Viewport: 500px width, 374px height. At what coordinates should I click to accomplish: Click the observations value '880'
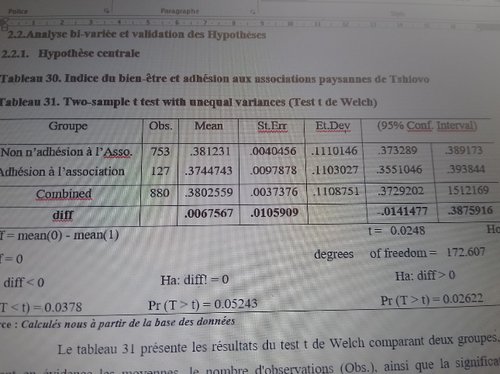(160, 193)
